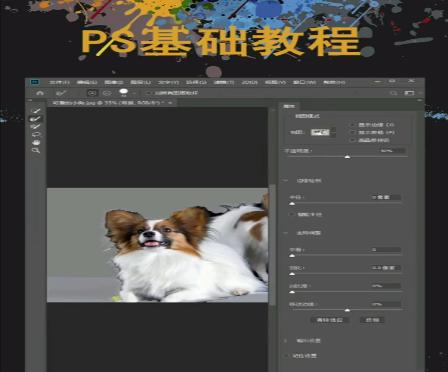Collapse the Edge Detection section
The image size is (448, 372).
pos(286,181)
